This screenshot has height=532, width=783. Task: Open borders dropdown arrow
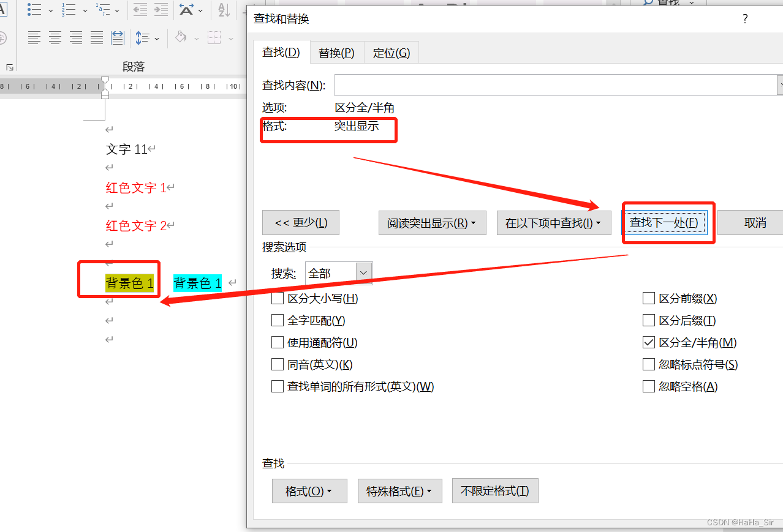pyautogui.click(x=230, y=39)
